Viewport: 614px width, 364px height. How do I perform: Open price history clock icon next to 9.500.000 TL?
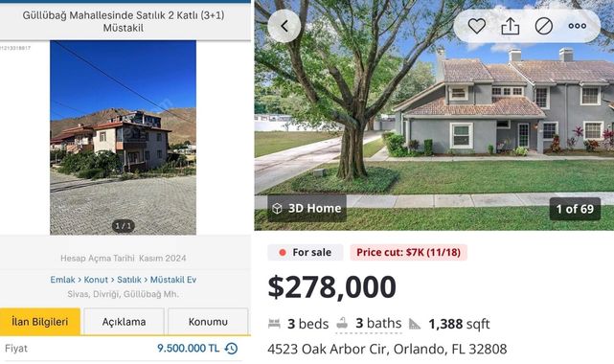(x=232, y=349)
